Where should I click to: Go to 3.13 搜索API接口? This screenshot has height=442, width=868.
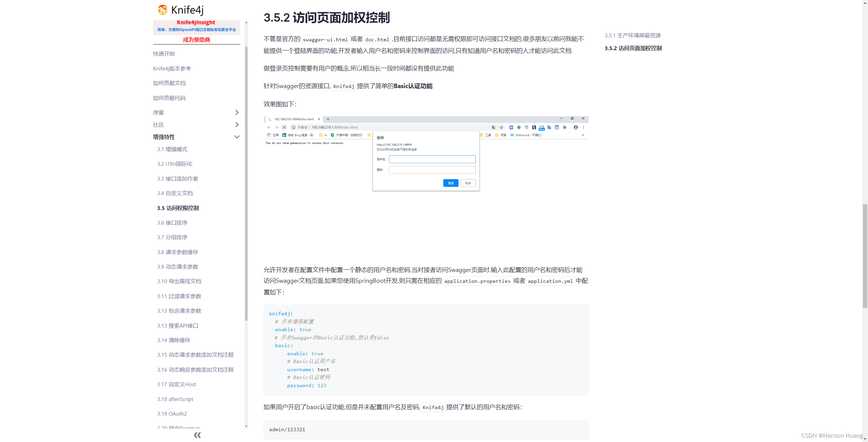(177, 325)
